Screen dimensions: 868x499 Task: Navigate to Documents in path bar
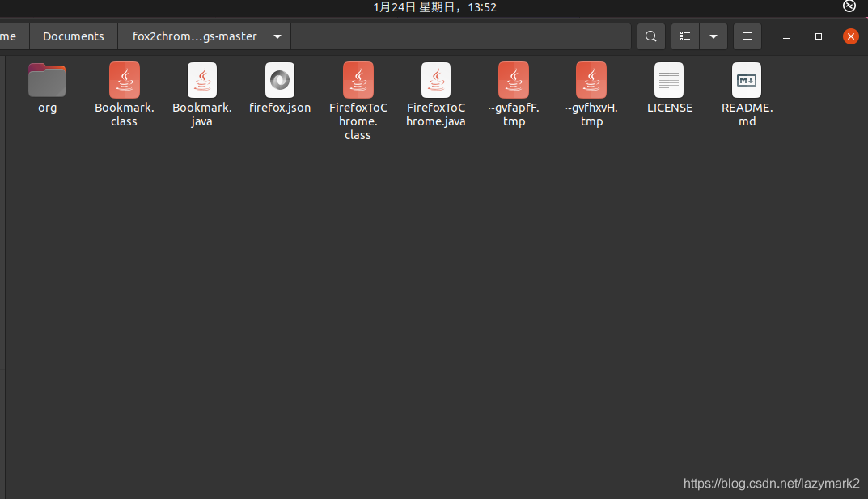[x=74, y=36]
